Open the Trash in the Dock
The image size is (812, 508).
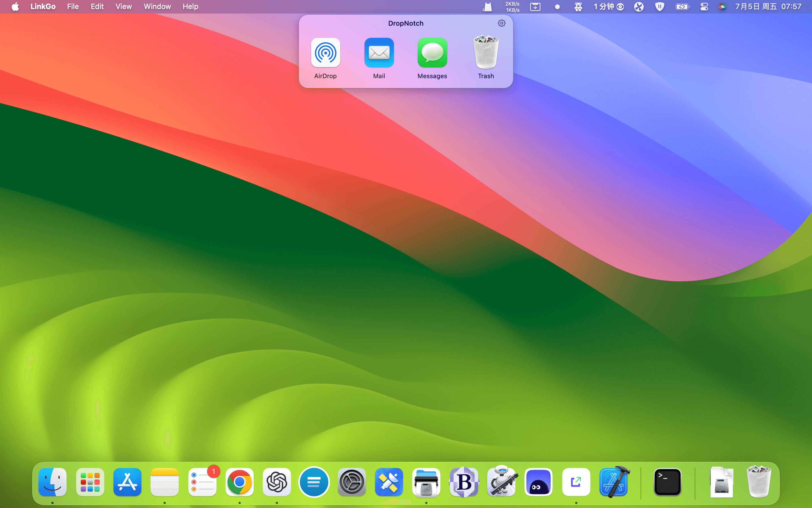click(759, 481)
